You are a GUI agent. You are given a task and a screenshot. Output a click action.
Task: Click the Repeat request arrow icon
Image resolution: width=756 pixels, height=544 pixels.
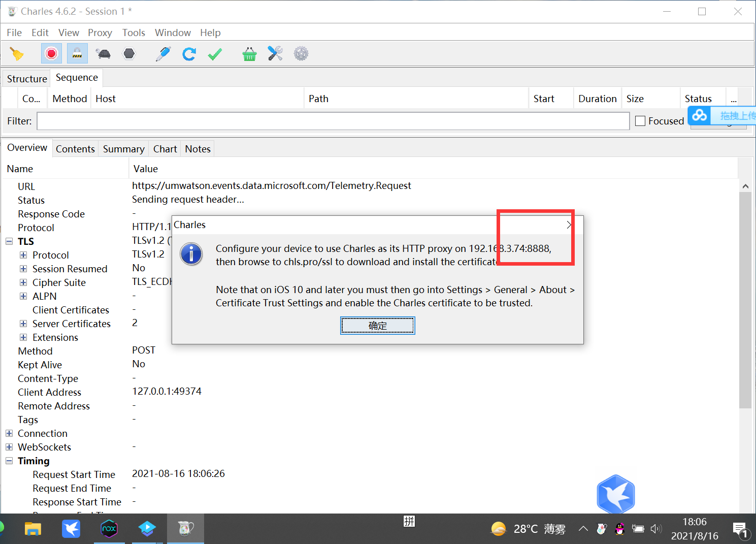pyautogui.click(x=189, y=54)
